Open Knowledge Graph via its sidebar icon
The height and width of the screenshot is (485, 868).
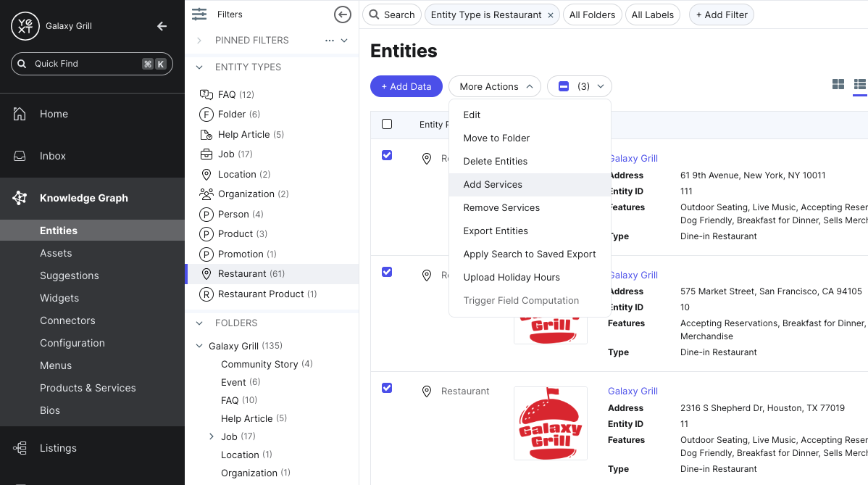(20, 198)
